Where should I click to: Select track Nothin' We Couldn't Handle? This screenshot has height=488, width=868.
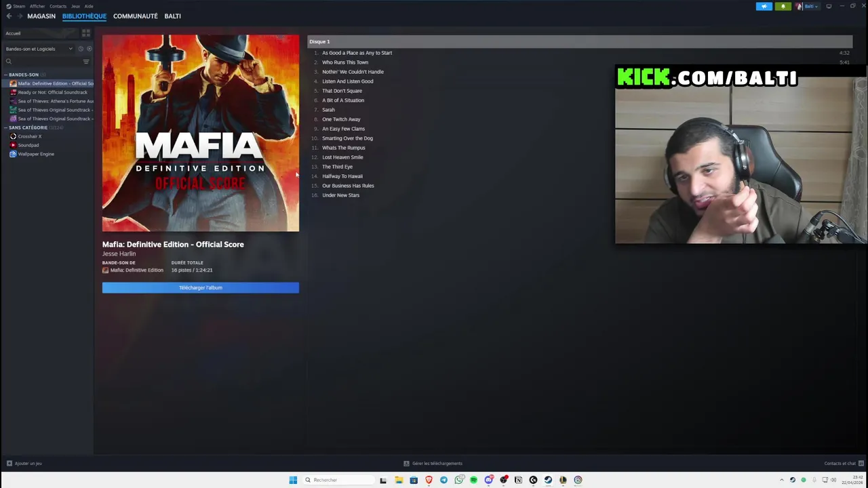pos(353,72)
